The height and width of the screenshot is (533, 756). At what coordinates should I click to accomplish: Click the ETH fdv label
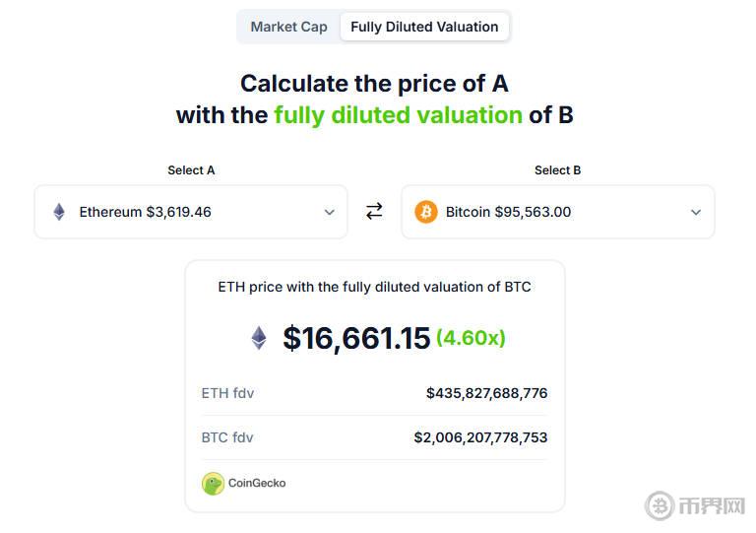227,393
